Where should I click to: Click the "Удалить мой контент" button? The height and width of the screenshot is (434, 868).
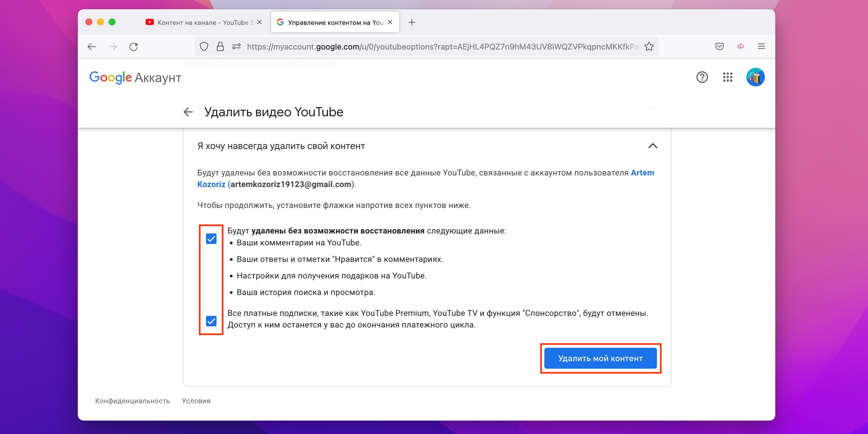coord(600,358)
